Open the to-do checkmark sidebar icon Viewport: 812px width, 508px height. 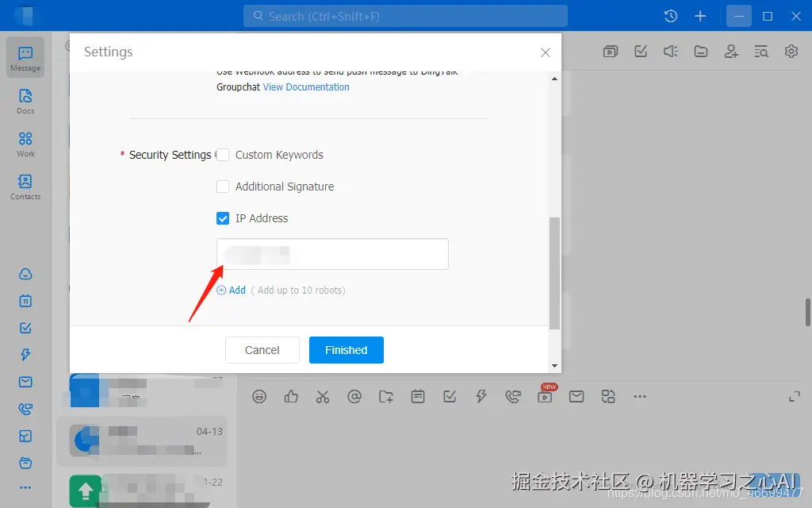pyautogui.click(x=25, y=328)
